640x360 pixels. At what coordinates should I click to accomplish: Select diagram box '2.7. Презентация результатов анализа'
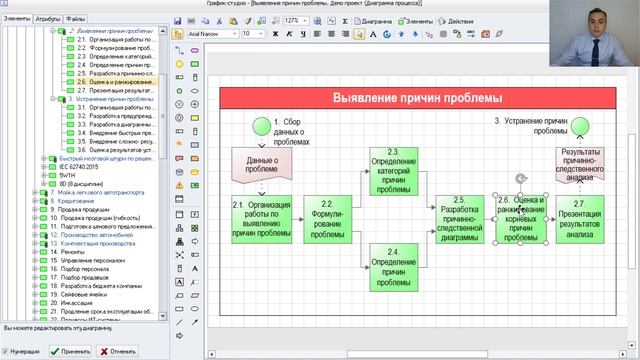pyautogui.click(x=580, y=220)
